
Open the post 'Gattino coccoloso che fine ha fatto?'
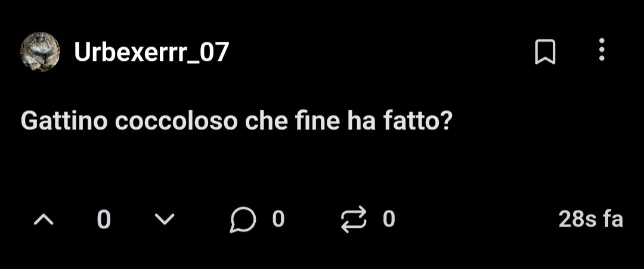pos(236,122)
